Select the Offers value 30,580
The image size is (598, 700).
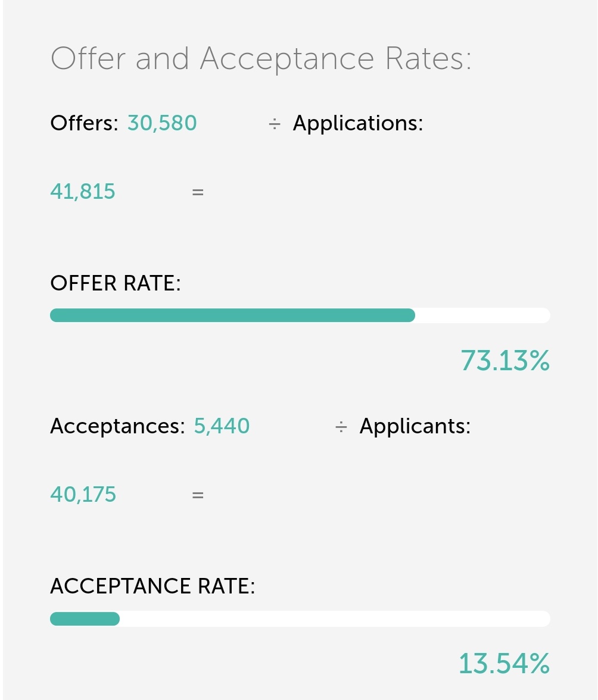(162, 123)
